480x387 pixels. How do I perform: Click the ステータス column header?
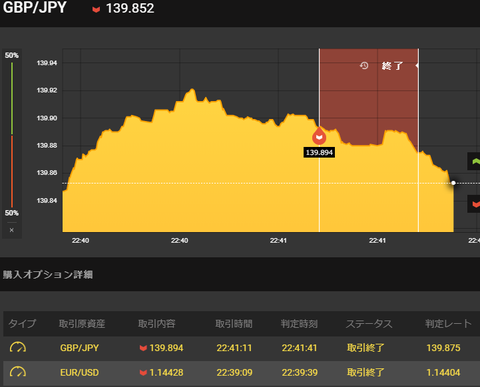click(369, 324)
